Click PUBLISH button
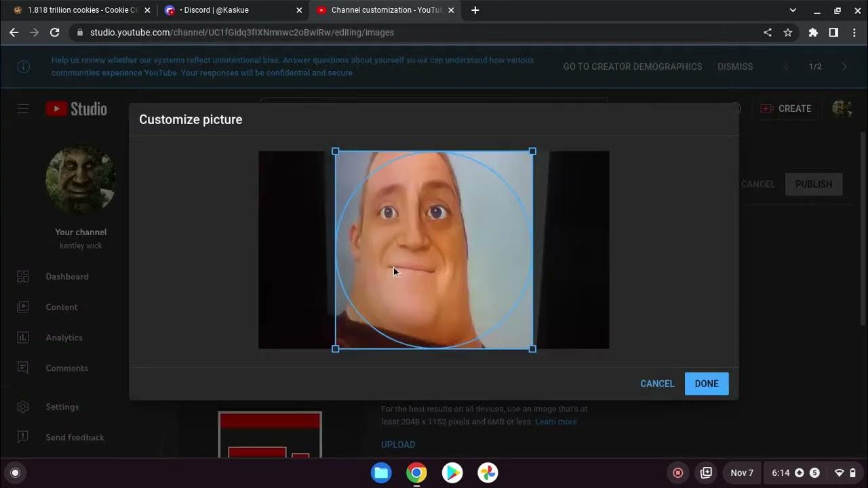The height and width of the screenshot is (488, 868). (x=814, y=184)
